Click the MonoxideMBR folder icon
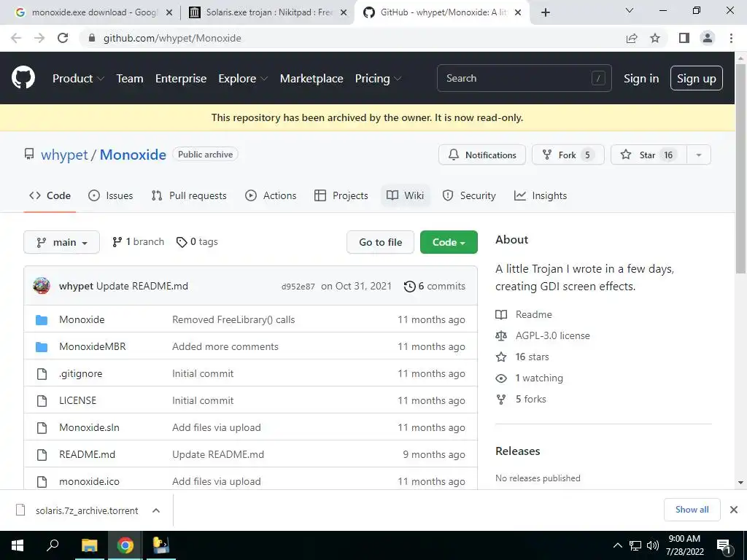The width and height of the screenshot is (747, 560). click(x=42, y=346)
